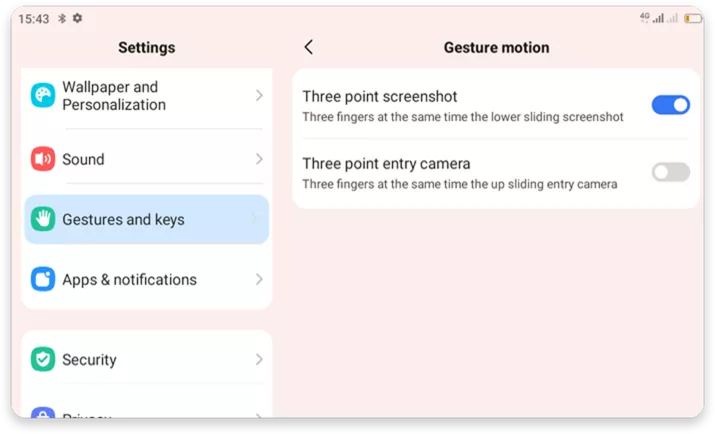Tap the Three point entry camera label

click(386, 164)
